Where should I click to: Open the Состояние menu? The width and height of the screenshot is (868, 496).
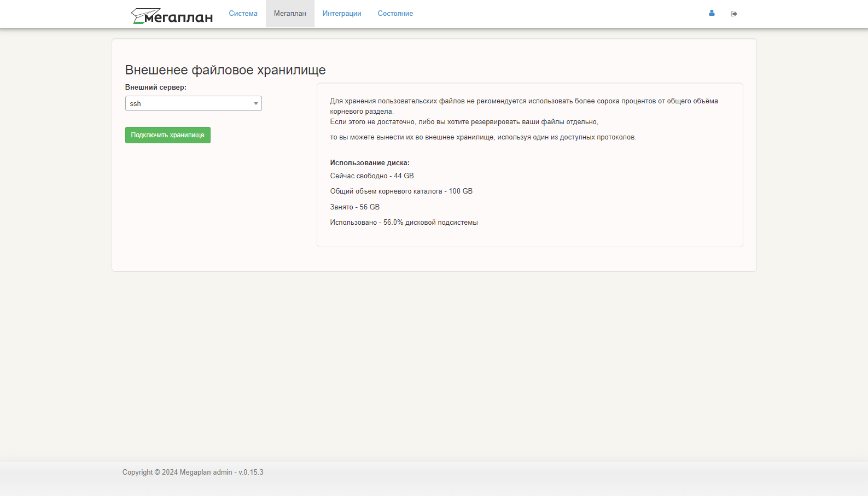coord(395,14)
